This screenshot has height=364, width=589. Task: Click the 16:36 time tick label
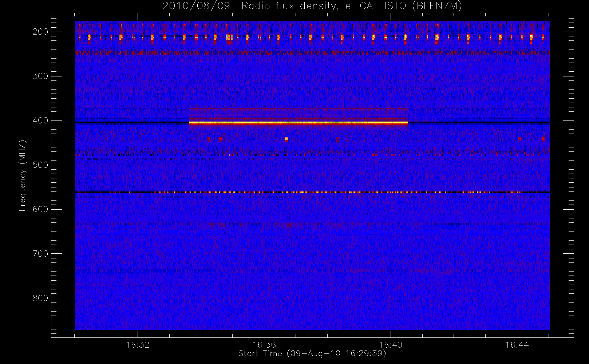264,344
